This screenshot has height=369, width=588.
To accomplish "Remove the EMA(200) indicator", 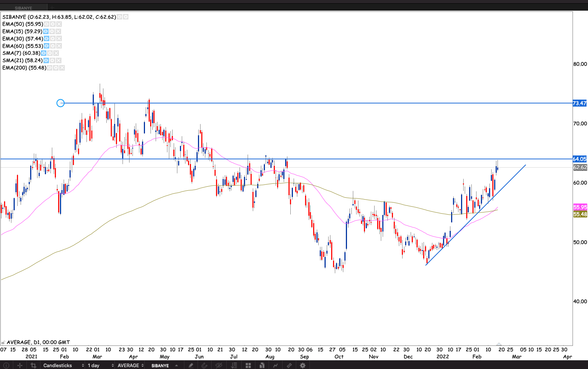I will [62, 68].
